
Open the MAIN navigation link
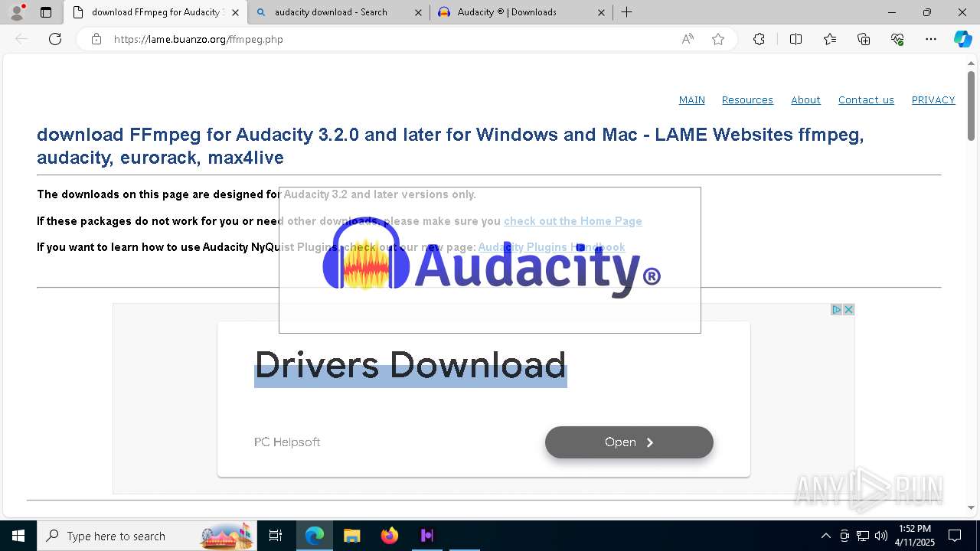(x=692, y=100)
